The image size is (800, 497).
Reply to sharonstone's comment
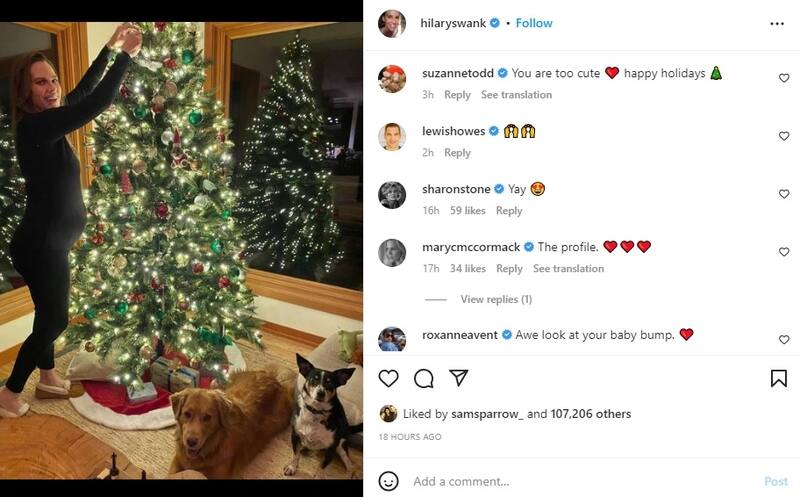click(509, 211)
